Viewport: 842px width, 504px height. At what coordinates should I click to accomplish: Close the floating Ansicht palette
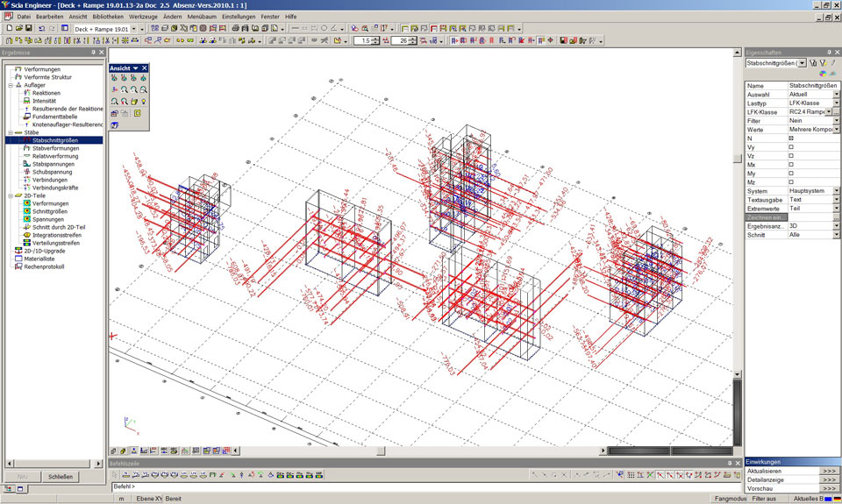click(x=145, y=67)
